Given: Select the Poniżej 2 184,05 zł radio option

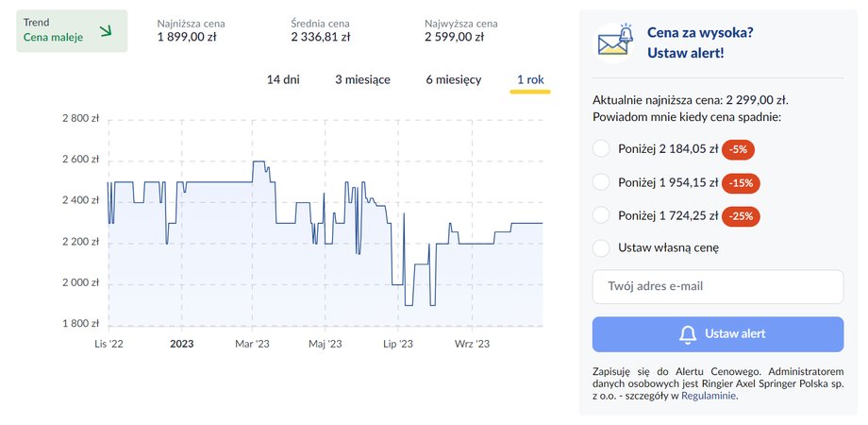Looking at the screenshot, I should 601,149.
